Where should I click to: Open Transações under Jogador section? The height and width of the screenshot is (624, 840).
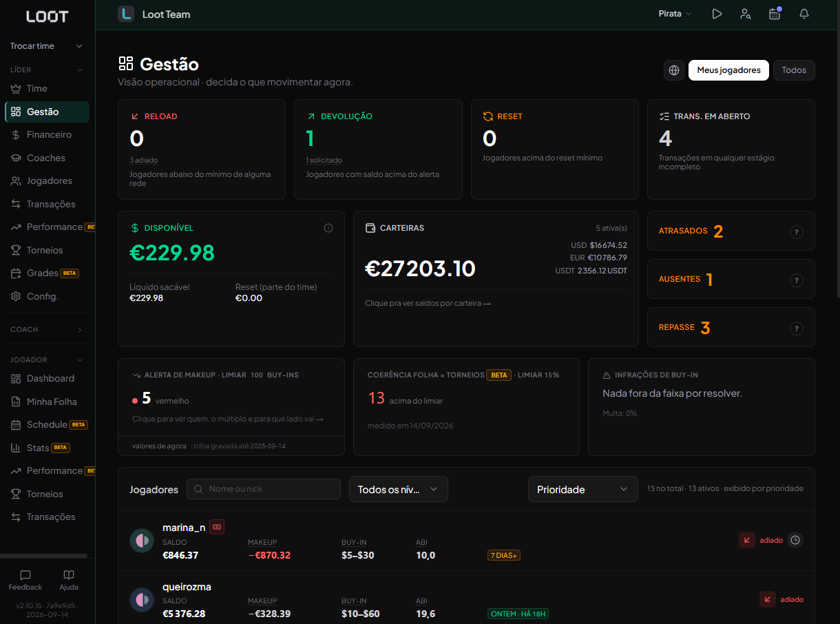click(x=47, y=517)
